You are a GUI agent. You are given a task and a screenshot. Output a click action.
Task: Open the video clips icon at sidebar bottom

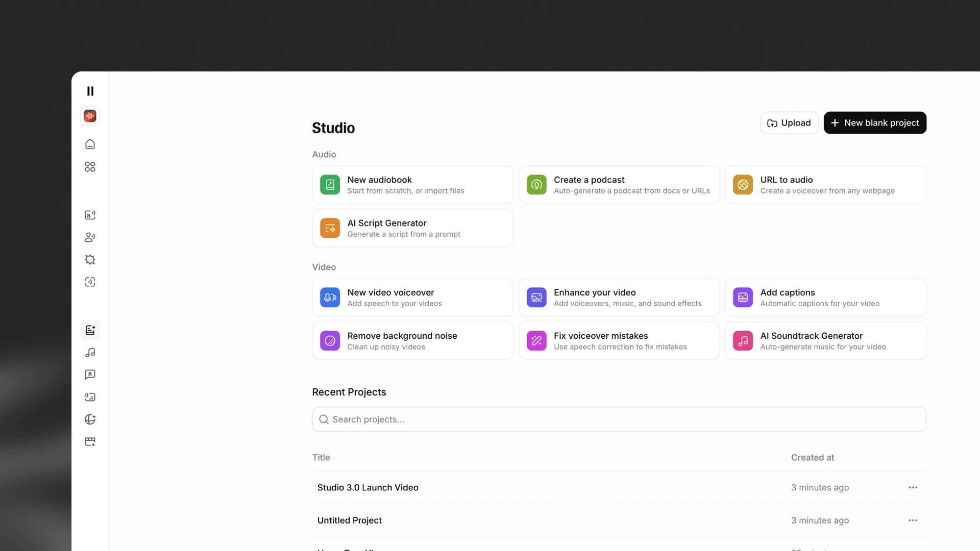90,442
